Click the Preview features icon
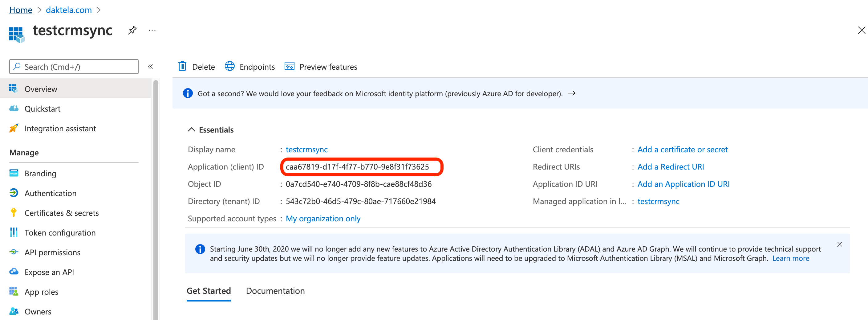 (x=290, y=66)
